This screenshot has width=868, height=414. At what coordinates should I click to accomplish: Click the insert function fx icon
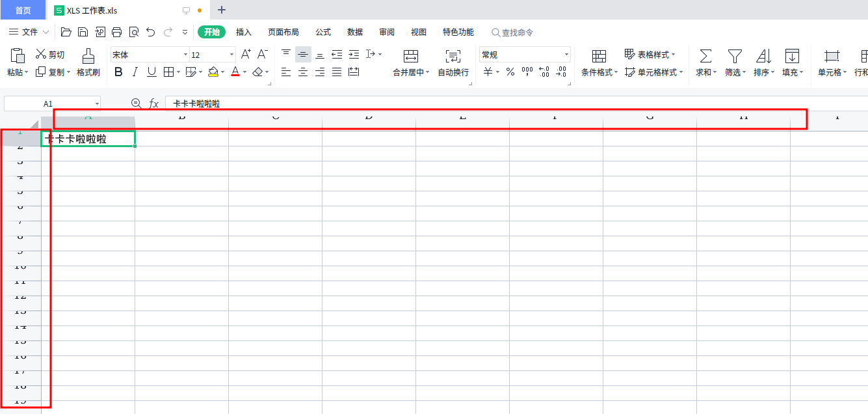click(154, 103)
